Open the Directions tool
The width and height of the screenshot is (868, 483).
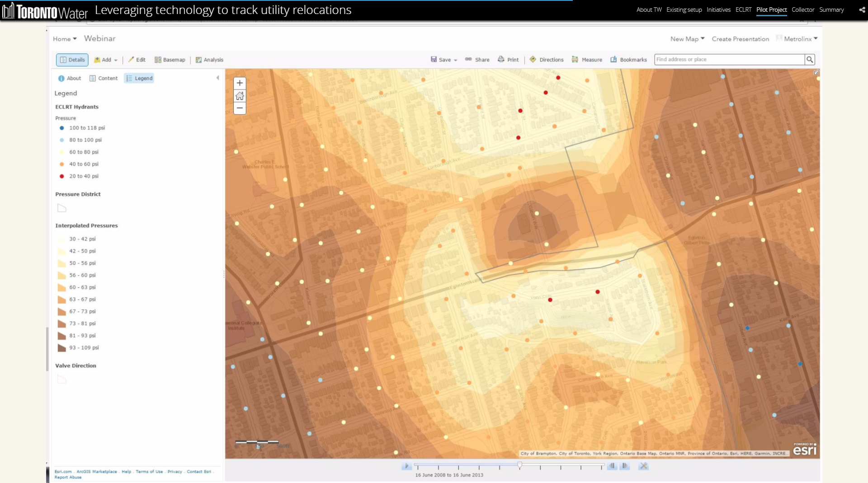coord(547,60)
